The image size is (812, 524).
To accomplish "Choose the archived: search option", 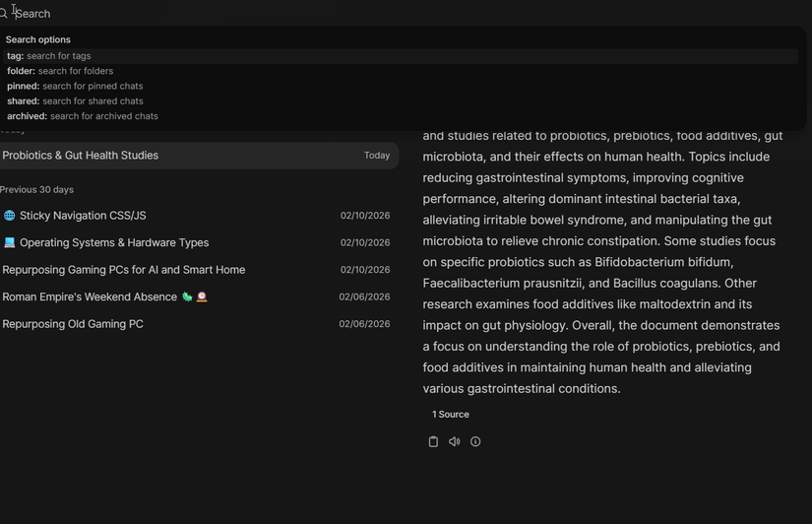I will tap(401, 116).
